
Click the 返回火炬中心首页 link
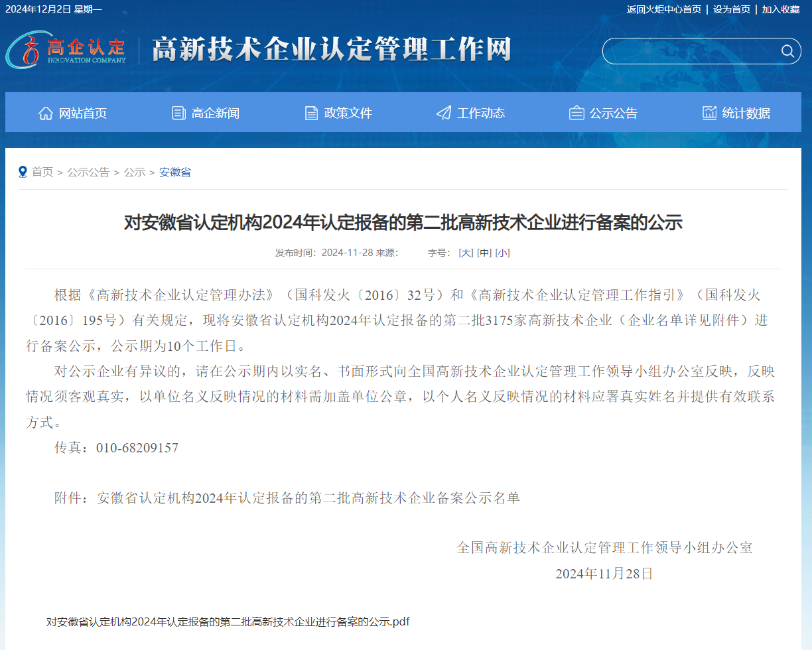click(x=663, y=9)
